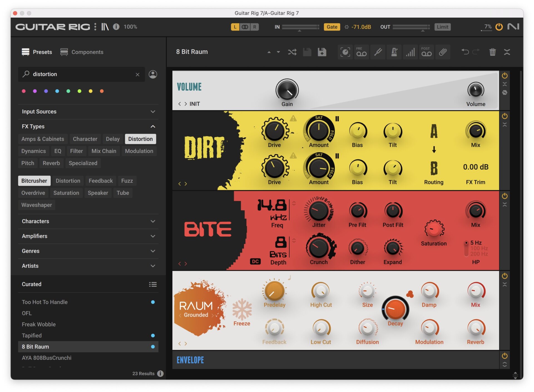Open the Too Hot To Handle preset

tap(88, 302)
